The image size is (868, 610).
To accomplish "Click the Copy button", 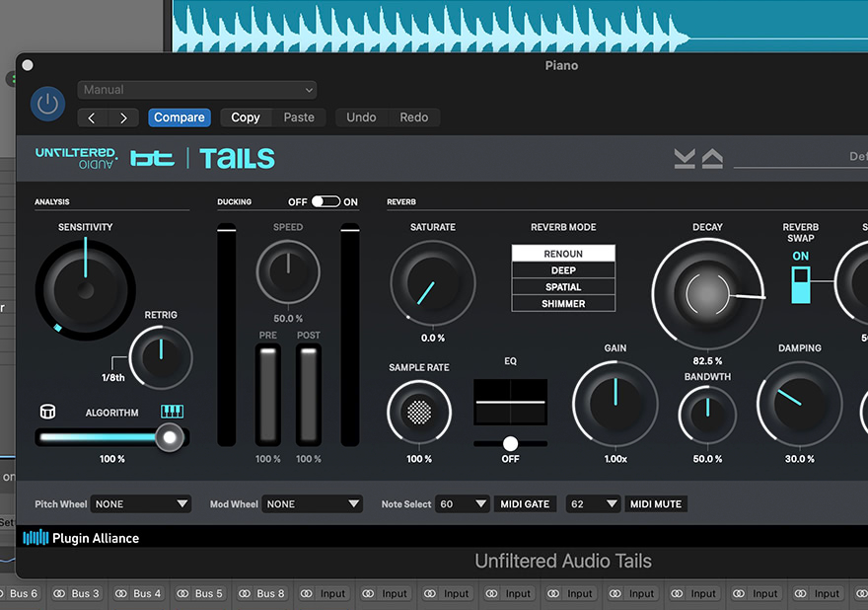I will [246, 117].
